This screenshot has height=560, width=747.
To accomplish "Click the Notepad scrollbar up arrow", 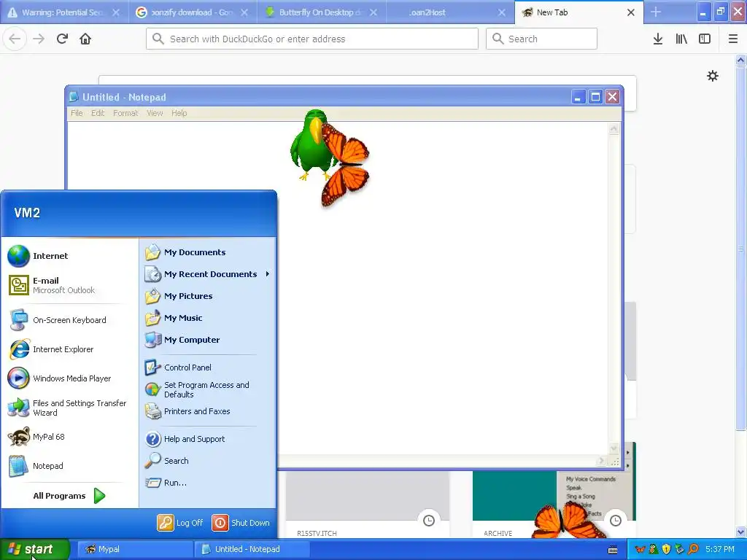I will (614, 128).
